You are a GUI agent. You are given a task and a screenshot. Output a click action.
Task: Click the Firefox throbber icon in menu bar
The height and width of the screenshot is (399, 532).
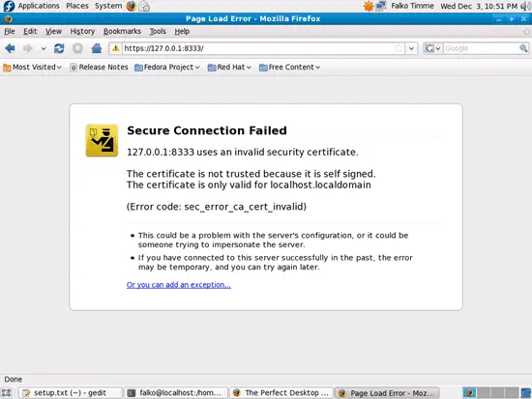(526, 32)
